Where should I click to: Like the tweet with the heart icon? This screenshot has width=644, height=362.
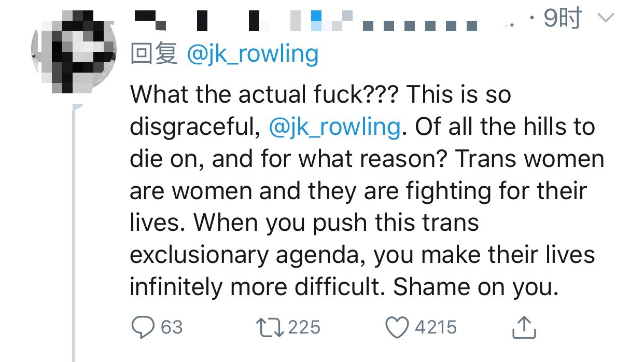pos(398,327)
